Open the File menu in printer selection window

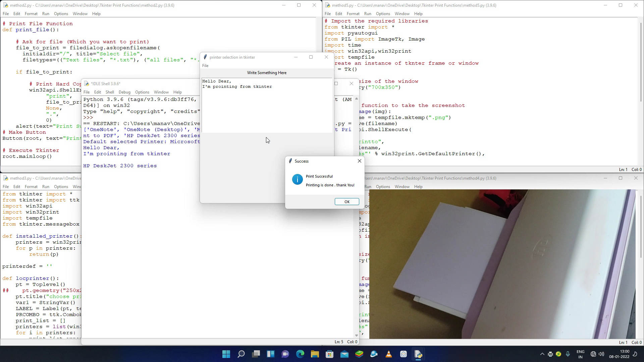coord(205,66)
